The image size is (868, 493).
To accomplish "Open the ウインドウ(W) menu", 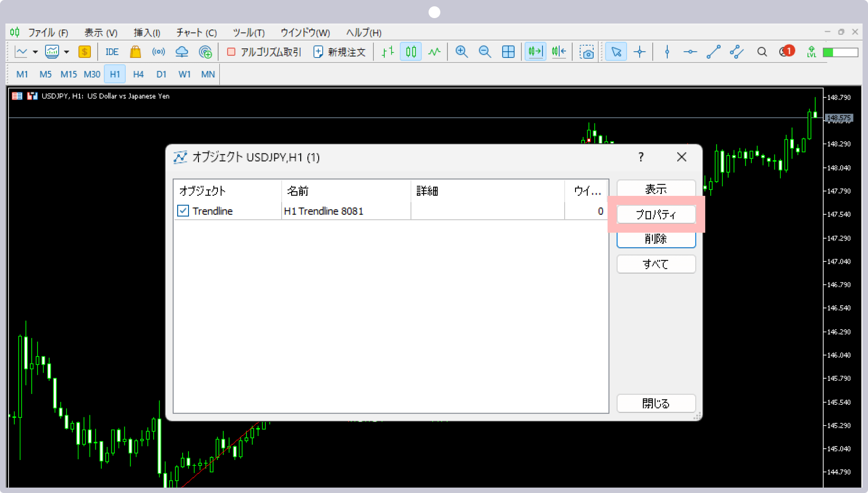I will (305, 33).
